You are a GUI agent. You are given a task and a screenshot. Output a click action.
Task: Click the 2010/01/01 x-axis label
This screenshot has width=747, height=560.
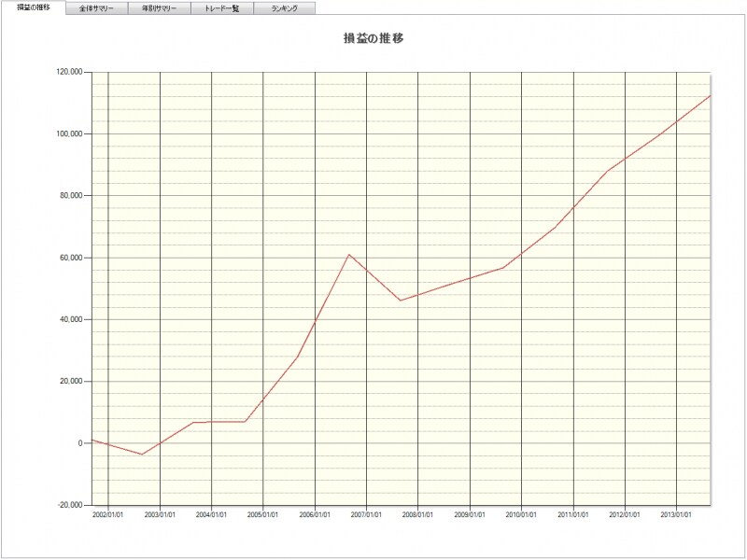(x=521, y=515)
